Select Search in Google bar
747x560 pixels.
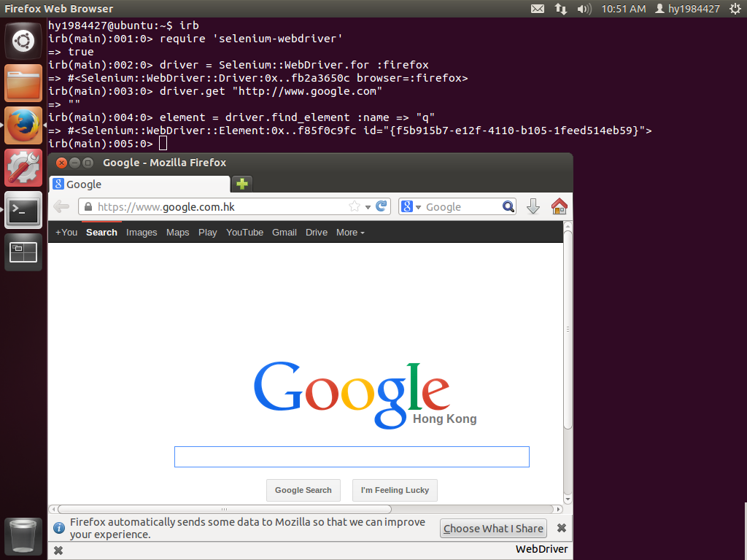101,233
